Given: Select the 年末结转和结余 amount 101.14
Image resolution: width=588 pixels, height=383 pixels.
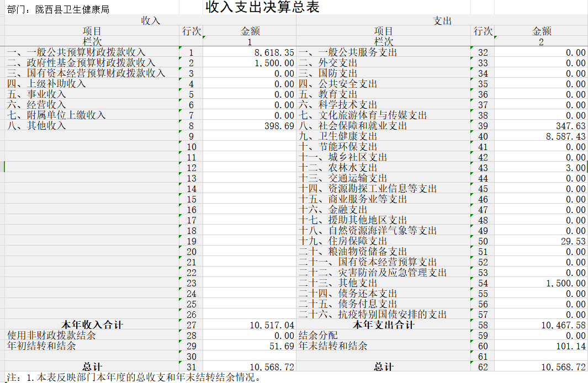Looking at the screenshot, I should [x=570, y=347].
